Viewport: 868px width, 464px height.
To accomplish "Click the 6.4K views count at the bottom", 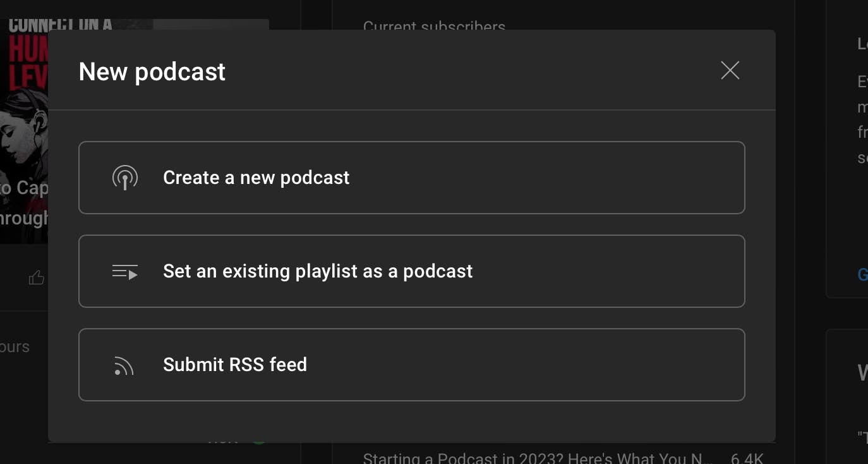I will click(x=749, y=456).
